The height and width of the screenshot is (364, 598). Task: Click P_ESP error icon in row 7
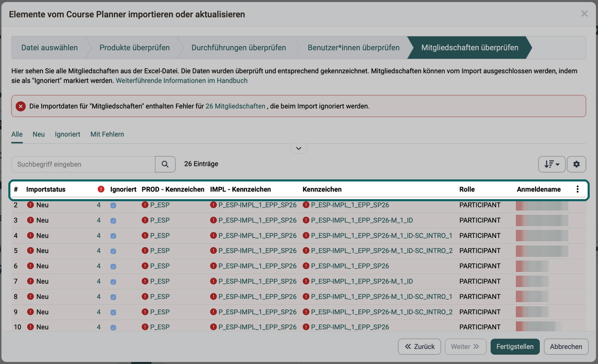coord(145,281)
